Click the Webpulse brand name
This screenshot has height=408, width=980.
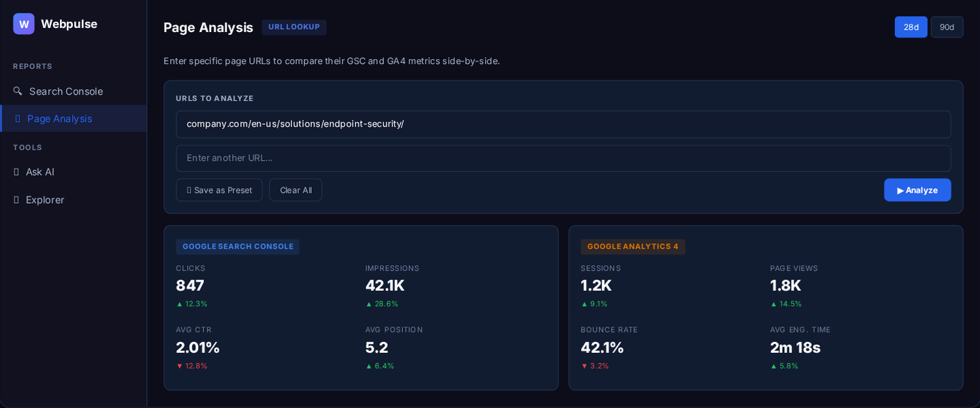pos(69,24)
